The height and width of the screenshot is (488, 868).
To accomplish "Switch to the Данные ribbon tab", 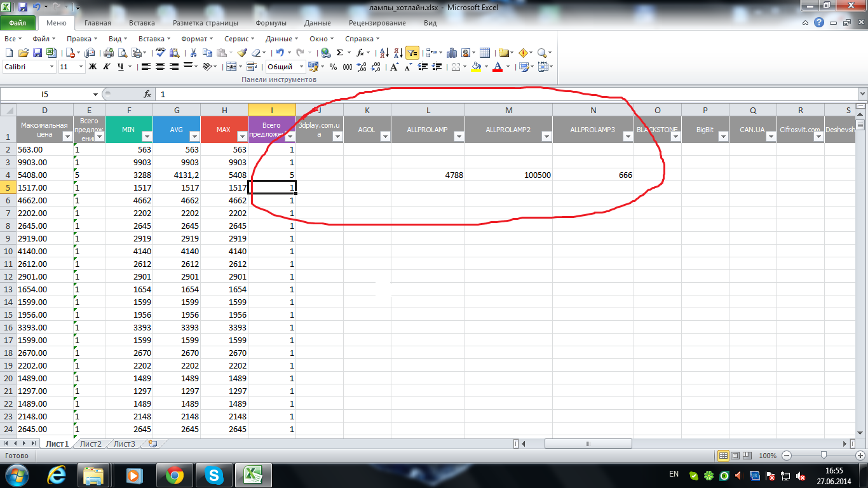I will [317, 23].
